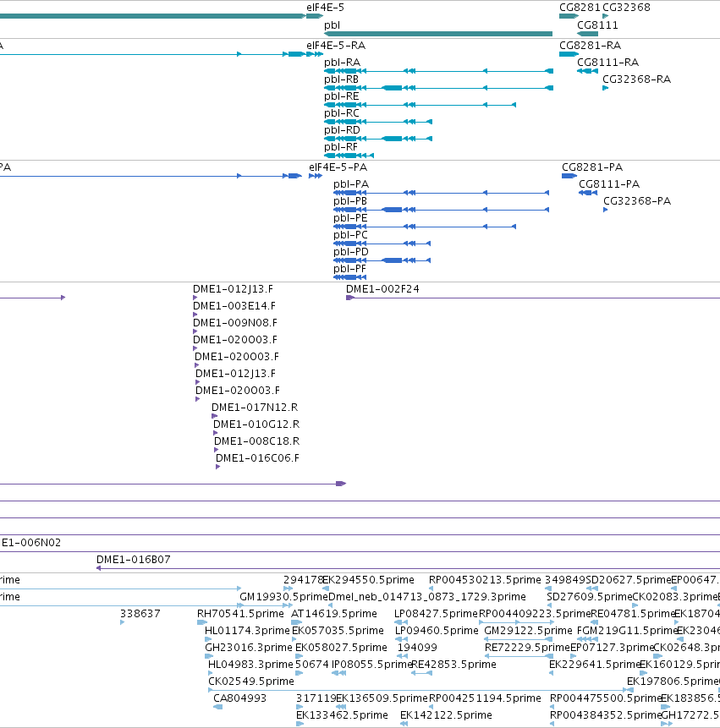The height and width of the screenshot is (728, 720).
Task: Select the pbl-RC transcript label
Action: coord(342,113)
